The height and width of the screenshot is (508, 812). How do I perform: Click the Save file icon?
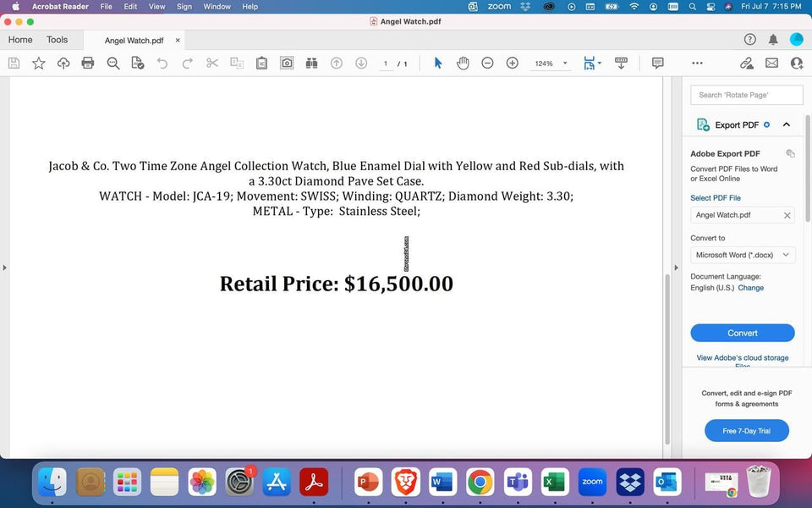(x=14, y=63)
